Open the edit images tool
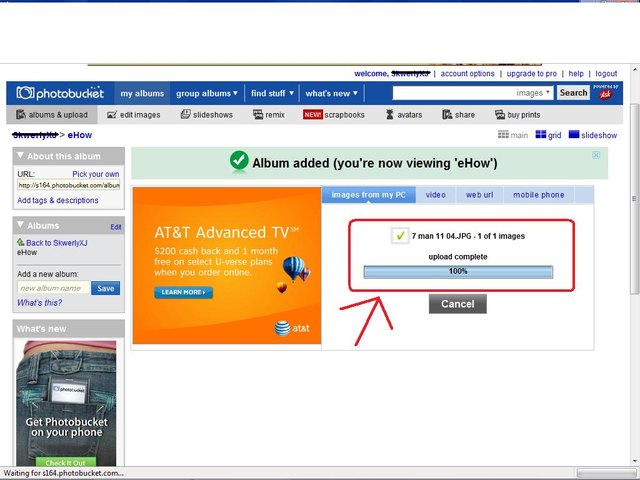The width and height of the screenshot is (640, 480). click(x=133, y=115)
